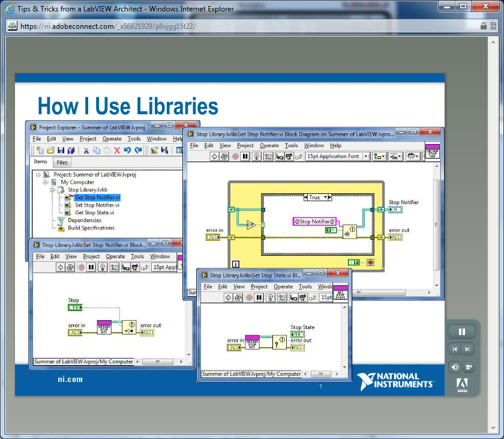
Task: Open 15pt Application Font dropdown
Action: tap(337, 156)
